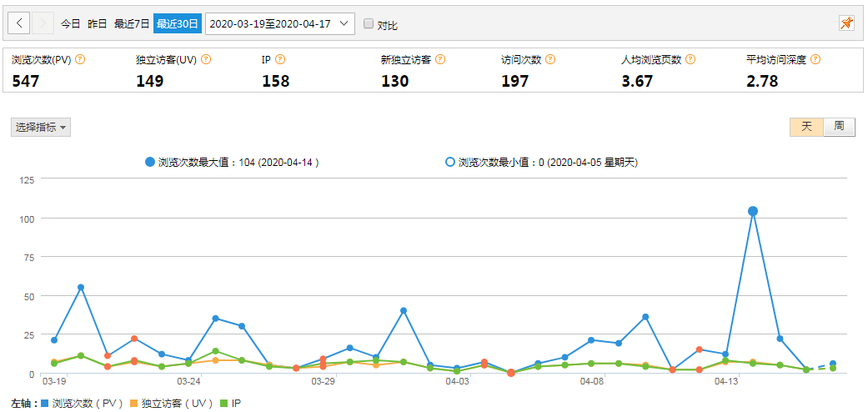Viewport: 868px width, 412px height.
Task: Click the pin icon at top right
Action: [846, 23]
